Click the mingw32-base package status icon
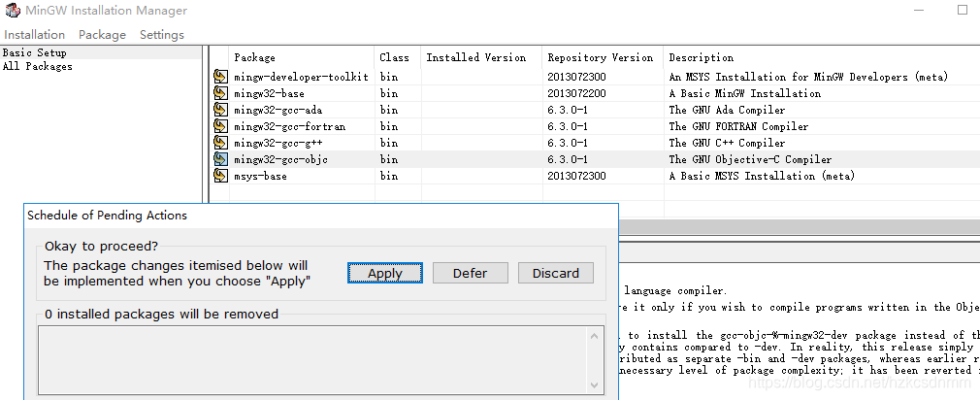 click(x=220, y=93)
